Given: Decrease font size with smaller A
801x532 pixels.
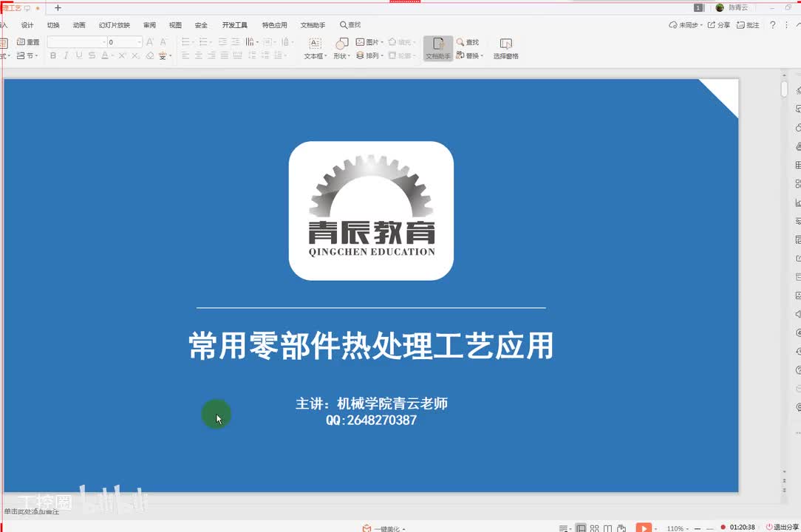Looking at the screenshot, I should click(x=163, y=42).
